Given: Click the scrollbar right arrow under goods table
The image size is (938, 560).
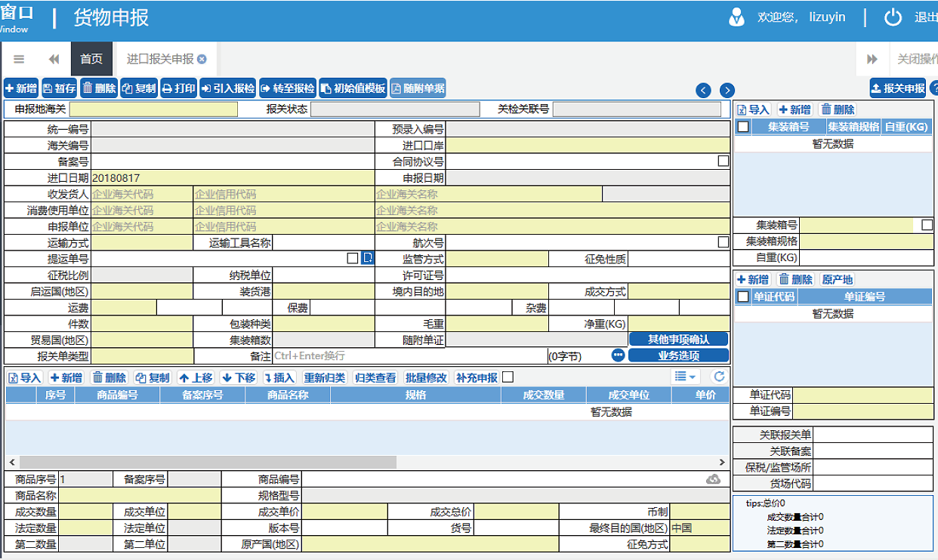Looking at the screenshot, I should (x=724, y=462).
